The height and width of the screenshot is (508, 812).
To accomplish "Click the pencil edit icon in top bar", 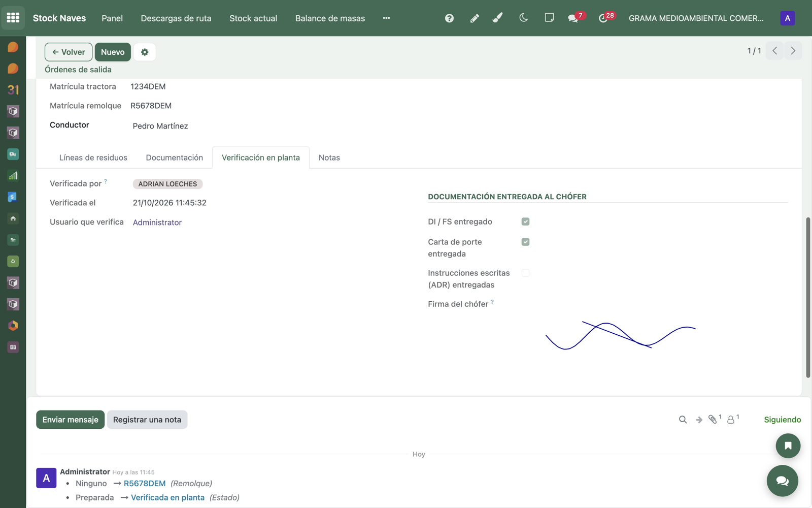I will (x=475, y=18).
